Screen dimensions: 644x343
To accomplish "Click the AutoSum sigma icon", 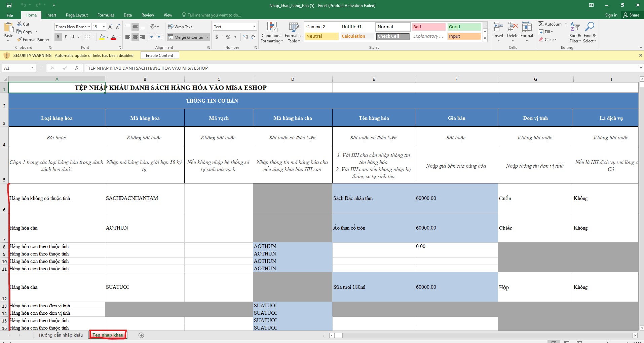I will click(541, 24).
